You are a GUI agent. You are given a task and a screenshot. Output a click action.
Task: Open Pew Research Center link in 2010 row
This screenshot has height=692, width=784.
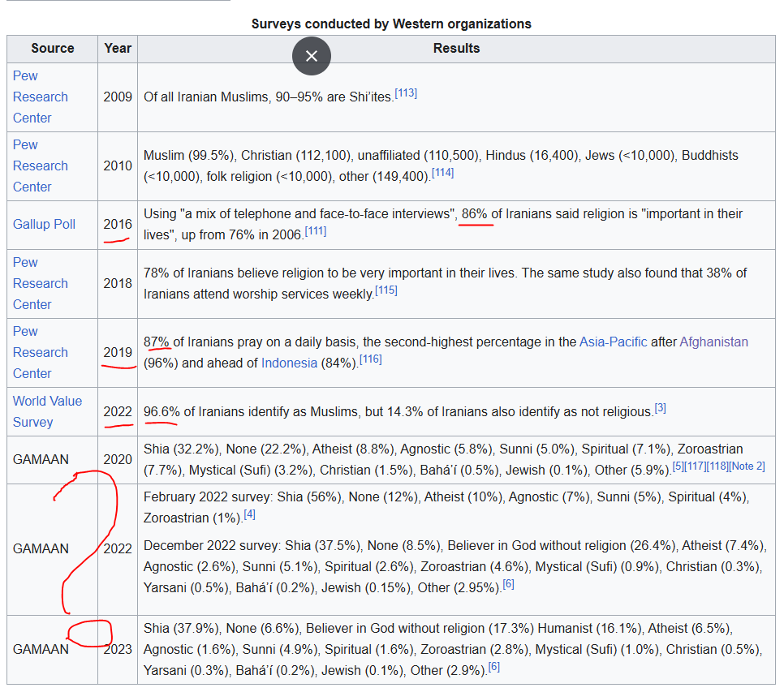click(40, 165)
